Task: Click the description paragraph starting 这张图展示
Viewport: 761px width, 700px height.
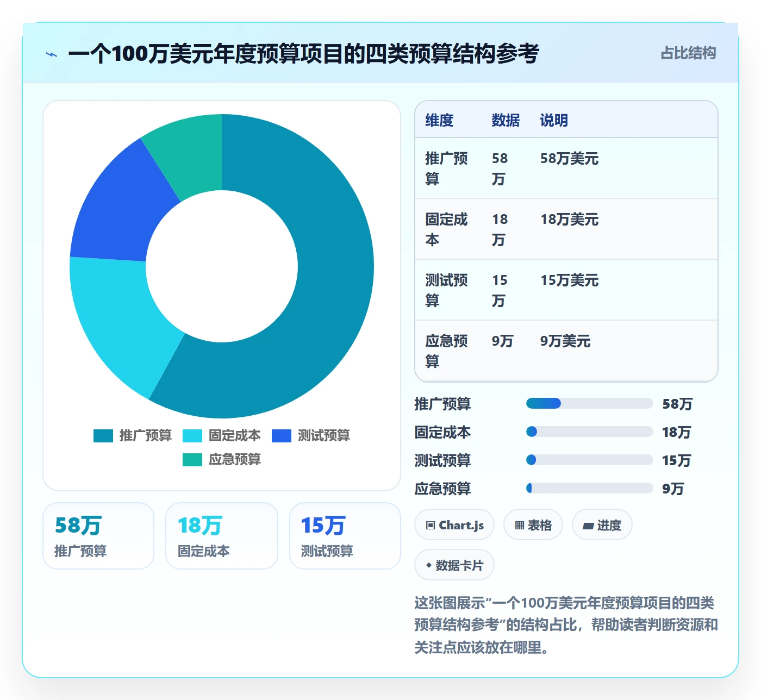Action: coord(566,625)
